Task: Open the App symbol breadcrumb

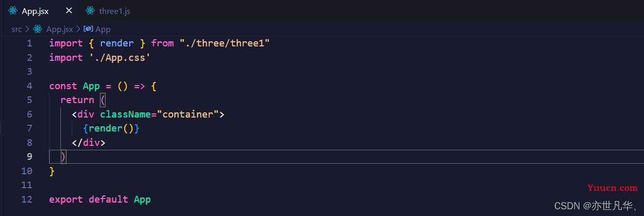Action: (x=103, y=29)
